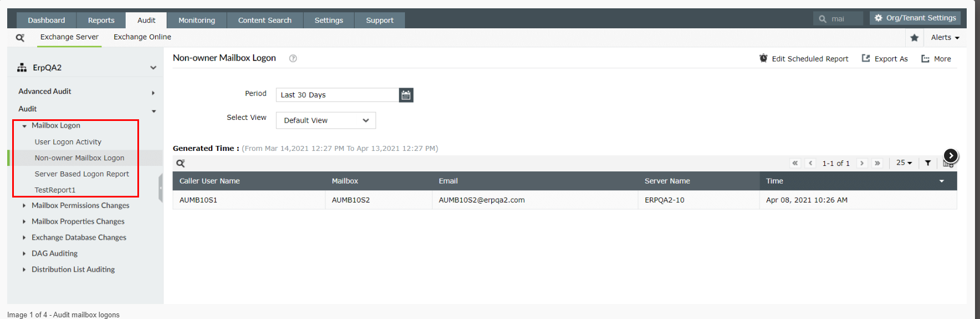Click the filter funnel icon
Screen dimensions: 980x319
tap(928, 163)
